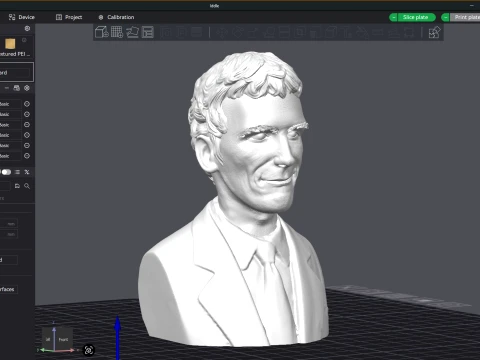Switch to the Project tab

pos(69,17)
